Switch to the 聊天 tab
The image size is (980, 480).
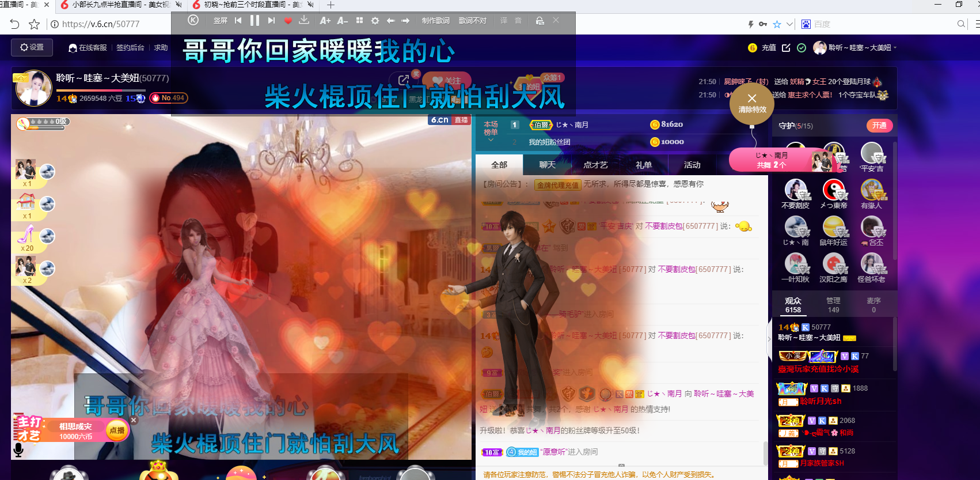point(547,165)
